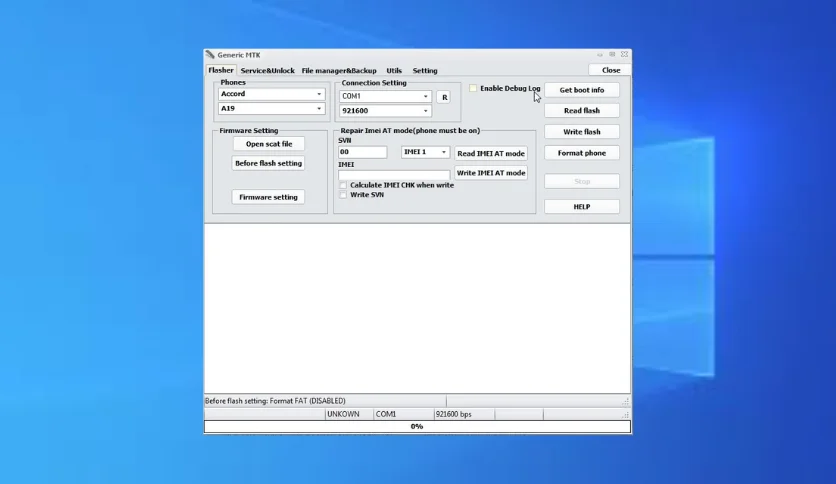Close the Generic MTK window with X
Screen dimensions: 836x484
coord(624,54)
